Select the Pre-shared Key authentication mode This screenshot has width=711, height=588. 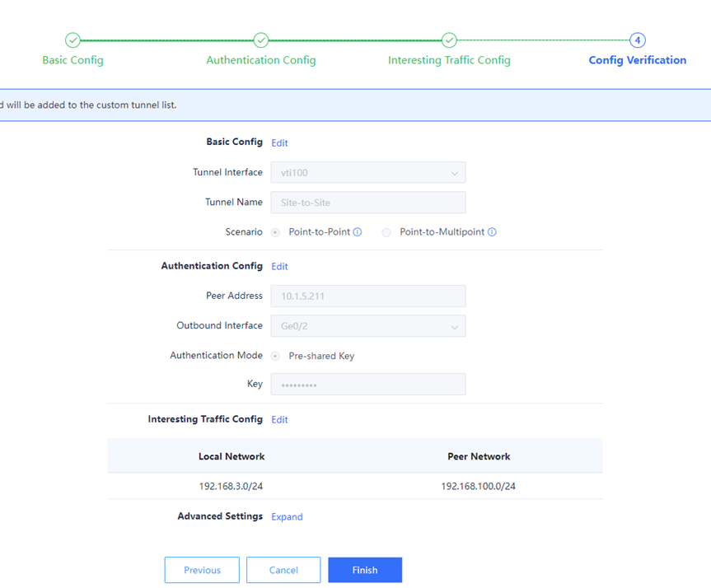click(x=275, y=357)
